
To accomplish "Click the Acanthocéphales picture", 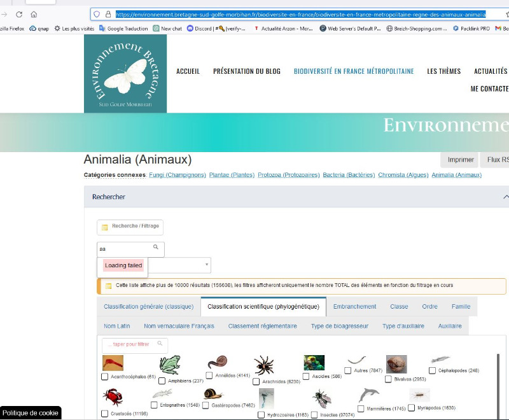I will 113,363.
